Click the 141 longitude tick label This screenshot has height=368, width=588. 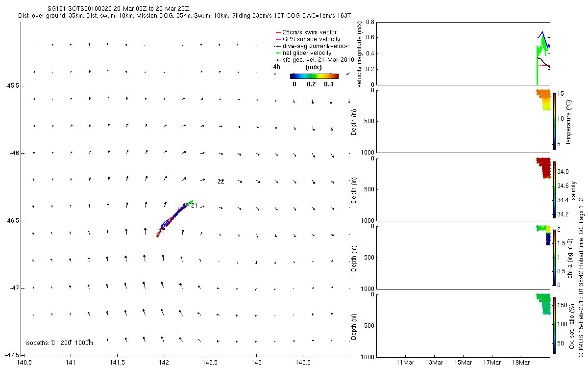coord(71,363)
